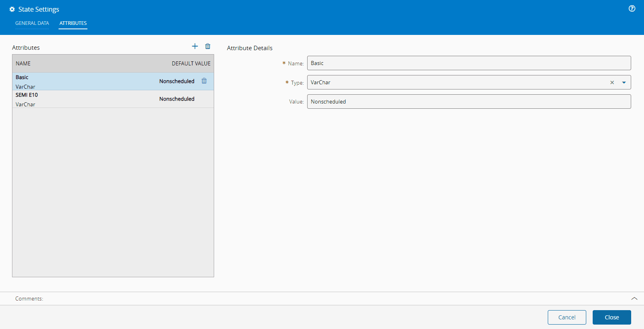Collapse the Comments section chevron
This screenshot has width=644, height=329.
pyautogui.click(x=634, y=299)
